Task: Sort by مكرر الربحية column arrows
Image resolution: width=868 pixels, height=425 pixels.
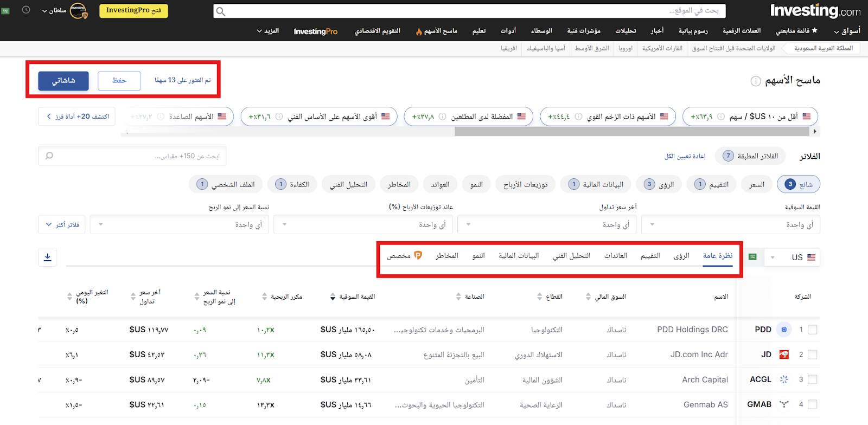Action: (x=264, y=297)
